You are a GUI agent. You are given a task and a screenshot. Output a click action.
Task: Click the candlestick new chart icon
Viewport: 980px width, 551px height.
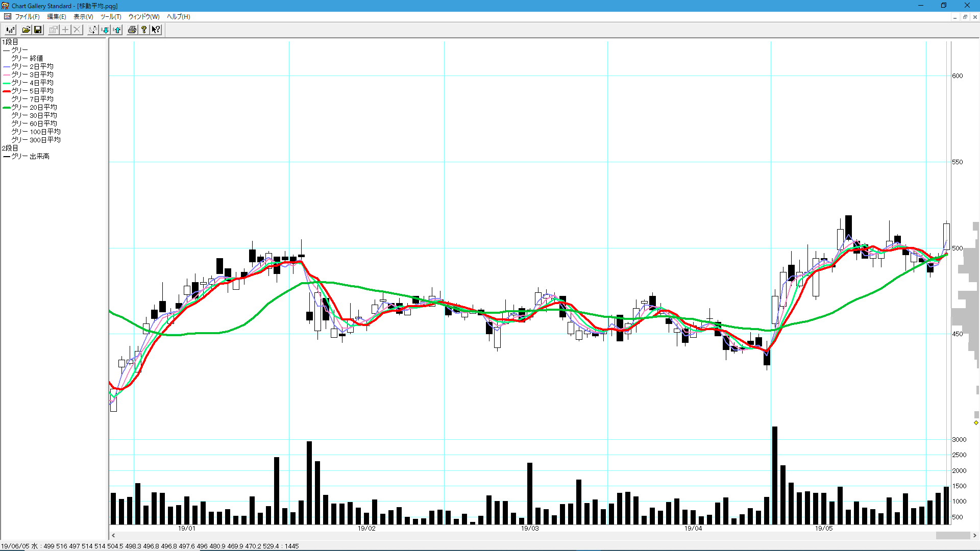coord(10,30)
